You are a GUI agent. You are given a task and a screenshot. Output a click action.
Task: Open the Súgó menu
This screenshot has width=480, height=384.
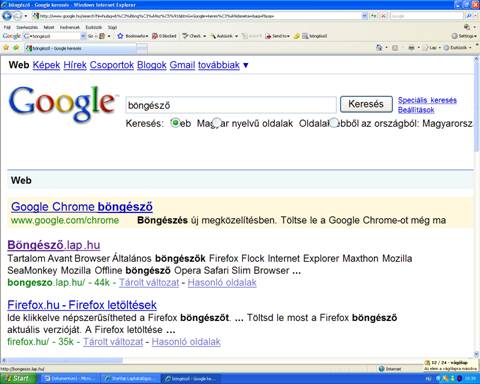112,27
